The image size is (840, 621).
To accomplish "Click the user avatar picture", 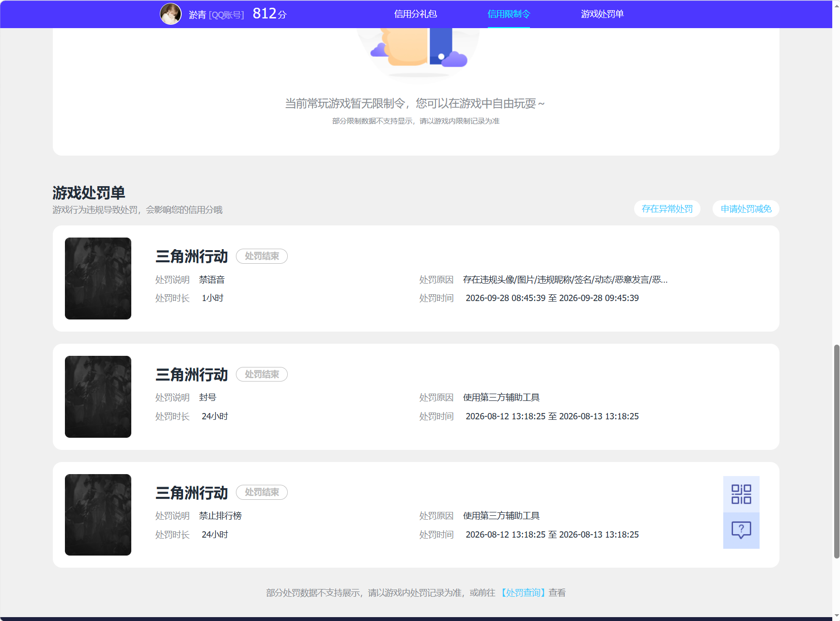I will pos(171,14).
